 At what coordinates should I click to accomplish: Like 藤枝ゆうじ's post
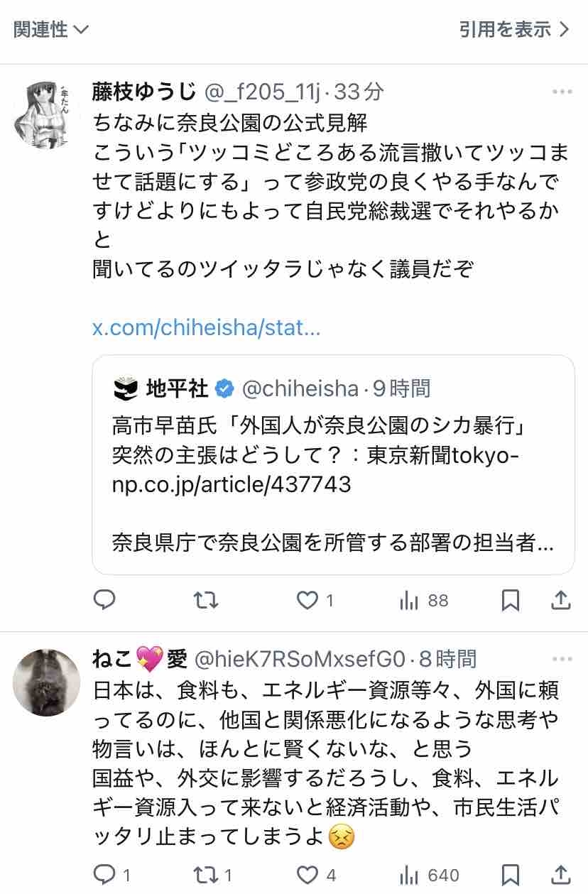click(x=307, y=601)
